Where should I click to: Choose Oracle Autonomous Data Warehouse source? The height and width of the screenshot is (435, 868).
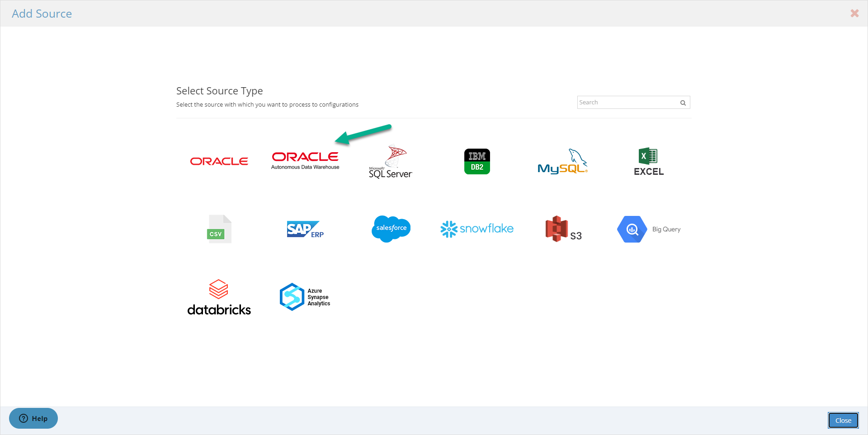coord(305,161)
